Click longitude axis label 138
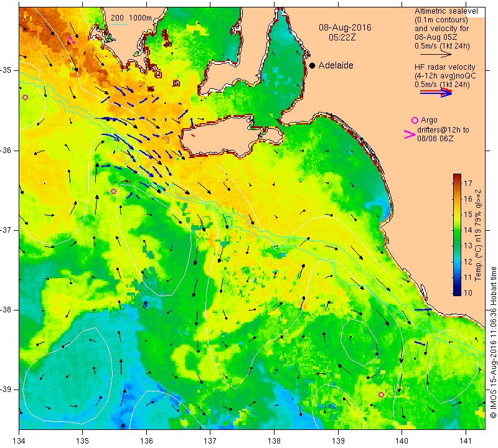The width and height of the screenshot is (498, 448). [274, 441]
